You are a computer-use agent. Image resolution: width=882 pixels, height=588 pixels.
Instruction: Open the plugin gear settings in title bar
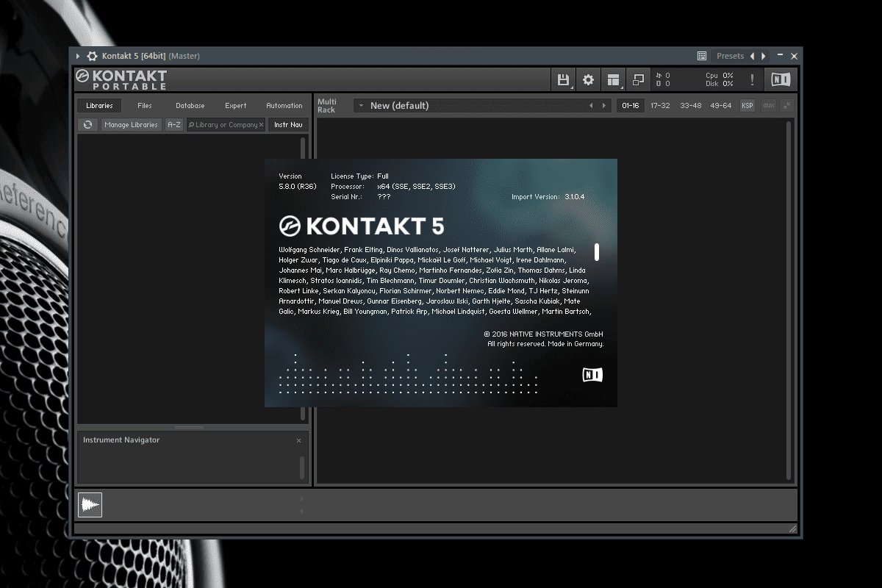click(92, 56)
